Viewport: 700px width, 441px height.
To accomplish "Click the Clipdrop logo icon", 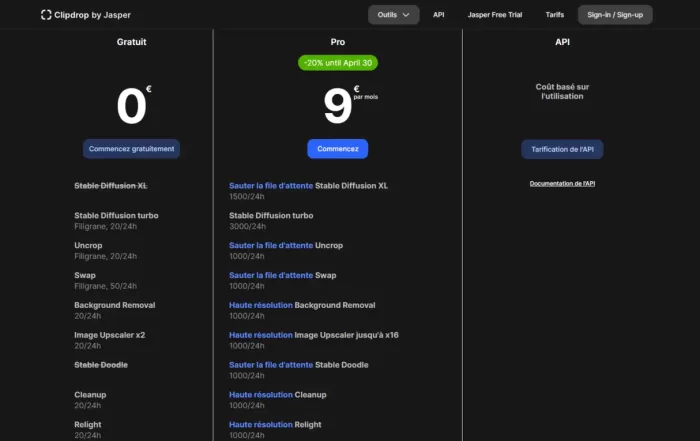I will (46, 15).
